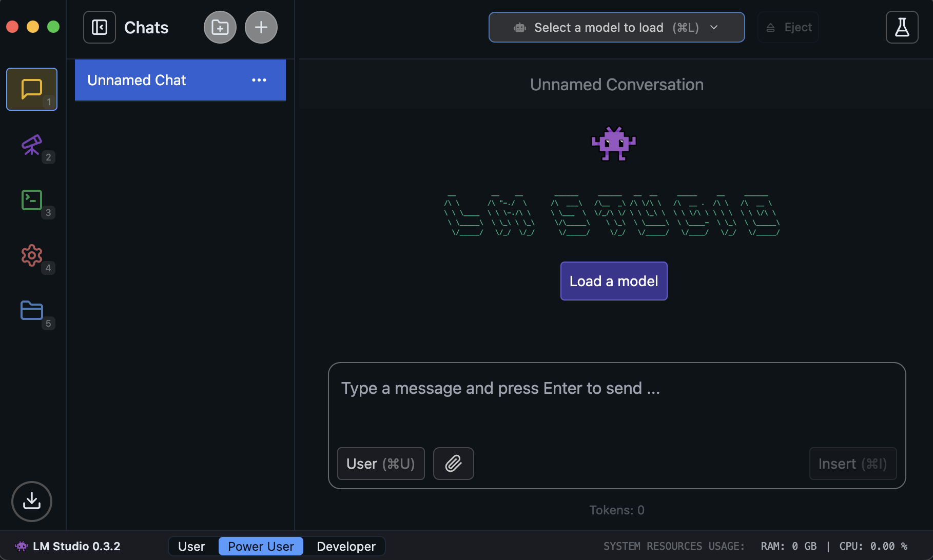933x560 pixels.
Task: Toggle the User role button
Action: coord(381,464)
